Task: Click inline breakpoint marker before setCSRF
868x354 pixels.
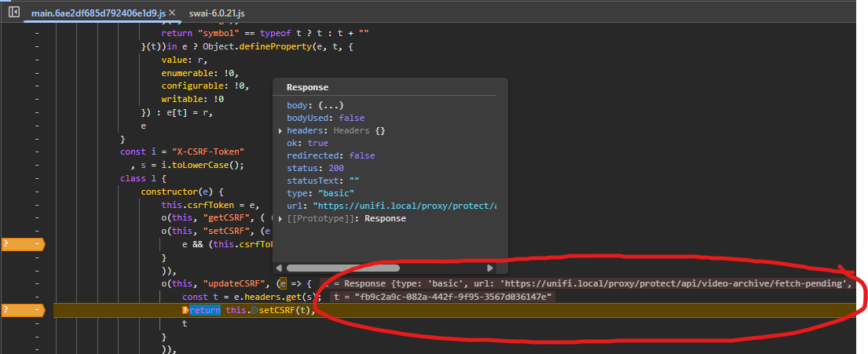Action: point(253,310)
